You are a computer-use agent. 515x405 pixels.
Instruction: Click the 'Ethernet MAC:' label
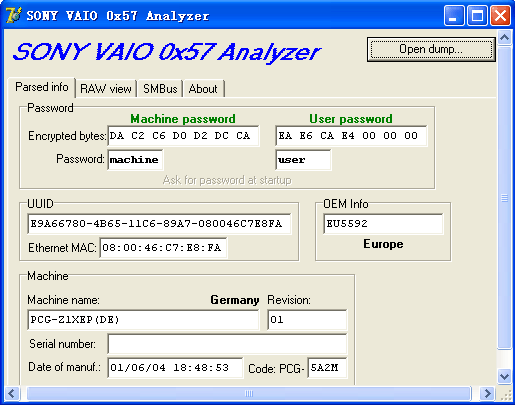tap(62, 248)
